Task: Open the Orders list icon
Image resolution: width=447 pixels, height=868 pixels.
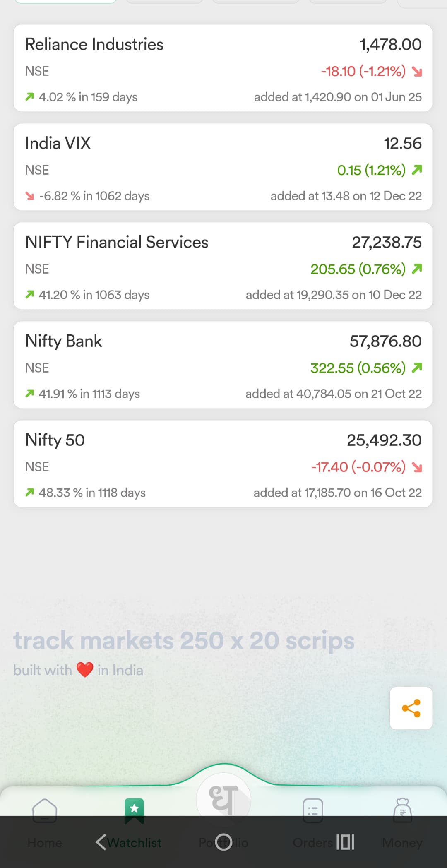Action: 313,810
